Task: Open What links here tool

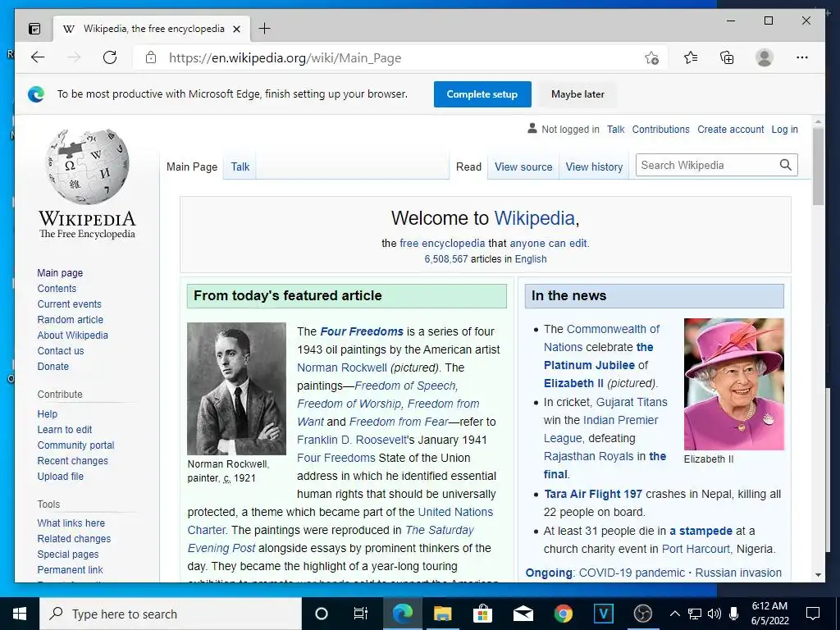Action: (x=71, y=523)
